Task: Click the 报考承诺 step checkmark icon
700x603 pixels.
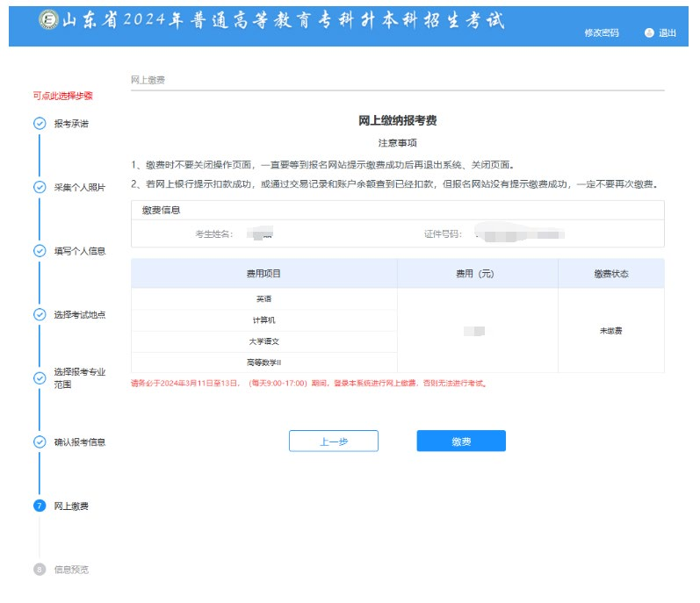Action: pos(40,124)
